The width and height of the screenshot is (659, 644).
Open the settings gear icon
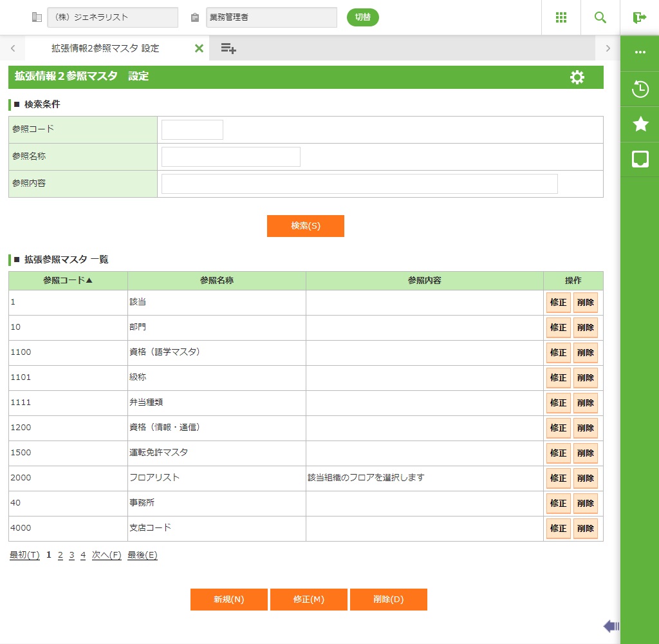pos(577,77)
